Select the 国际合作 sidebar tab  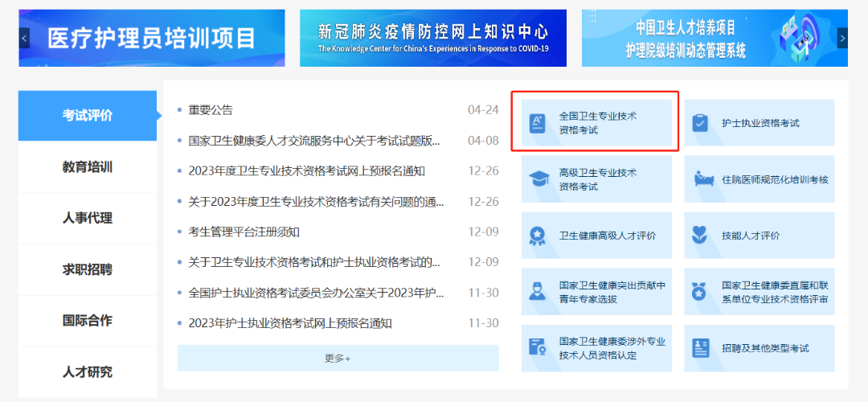[x=88, y=321]
